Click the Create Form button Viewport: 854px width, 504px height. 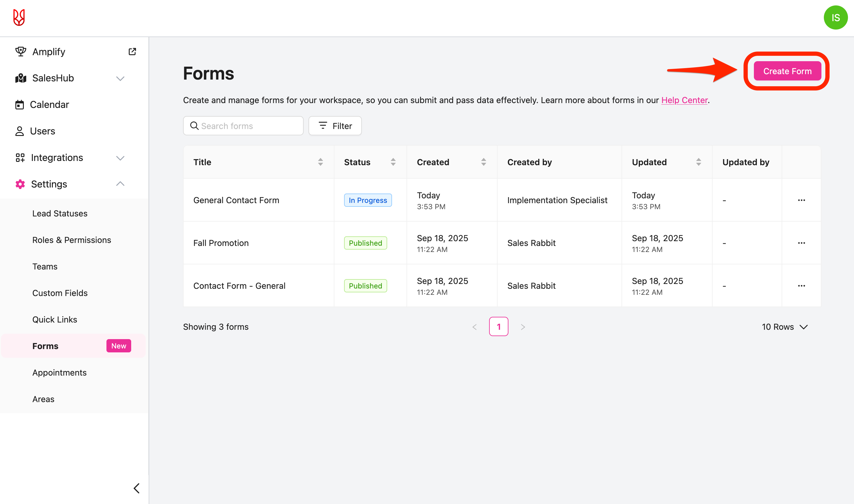787,71
